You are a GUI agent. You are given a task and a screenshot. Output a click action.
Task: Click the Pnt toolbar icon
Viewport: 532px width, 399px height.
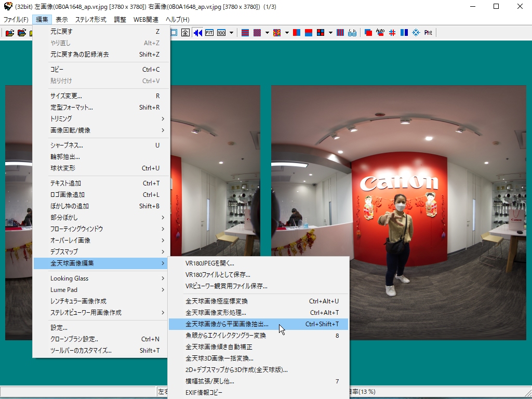point(428,33)
